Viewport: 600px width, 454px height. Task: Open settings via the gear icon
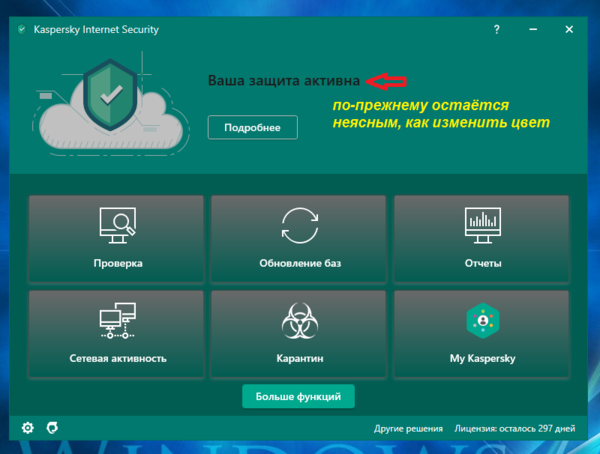pyautogui.click(x=28, y=428)
